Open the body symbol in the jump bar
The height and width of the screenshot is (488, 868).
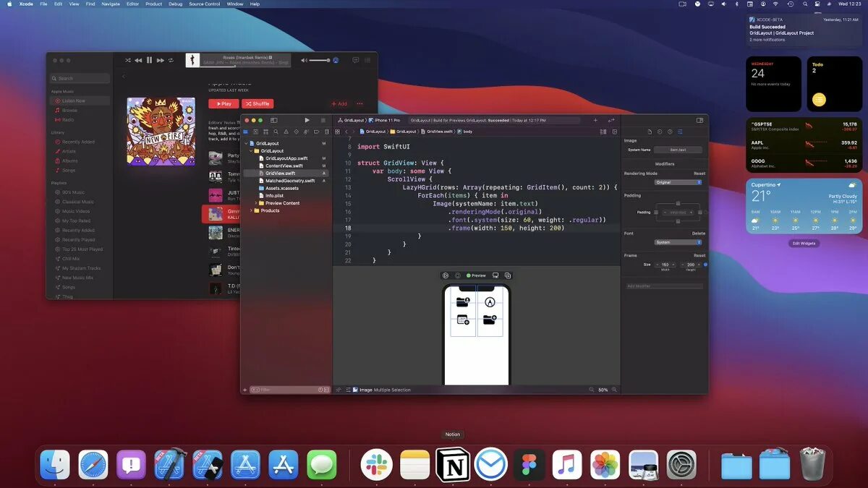464,132
